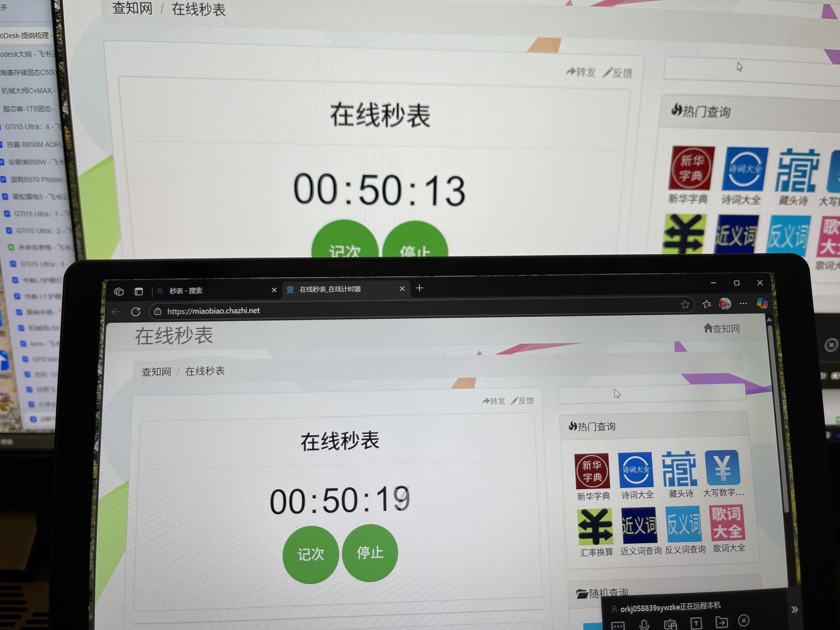840x630 pixels.
Task: Open 近义词查询 icon on the laptop page
Action: click(x=639, y=525)
